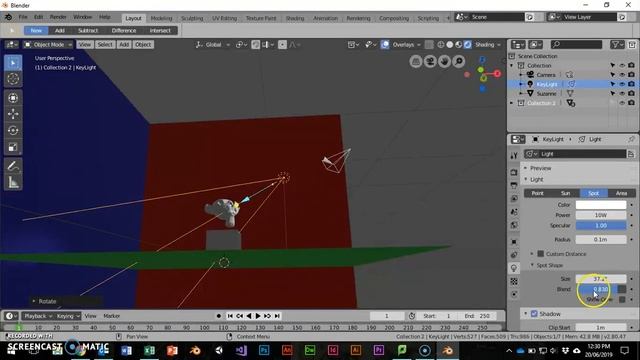Click the Specular slider field
The width and height of the screenshot is (640, 360).
[x=601, y=225]
